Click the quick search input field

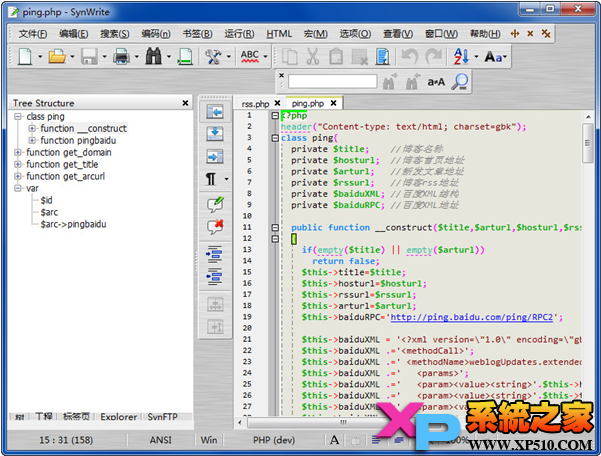click(333, 82)
